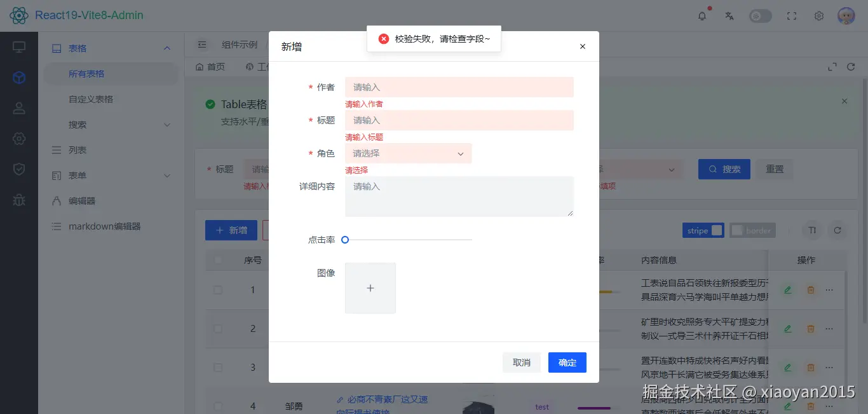The height and width of the screenshot is (414, 868).
Task: Enter fullscreen with the header icon
Action: click(792, 16)
